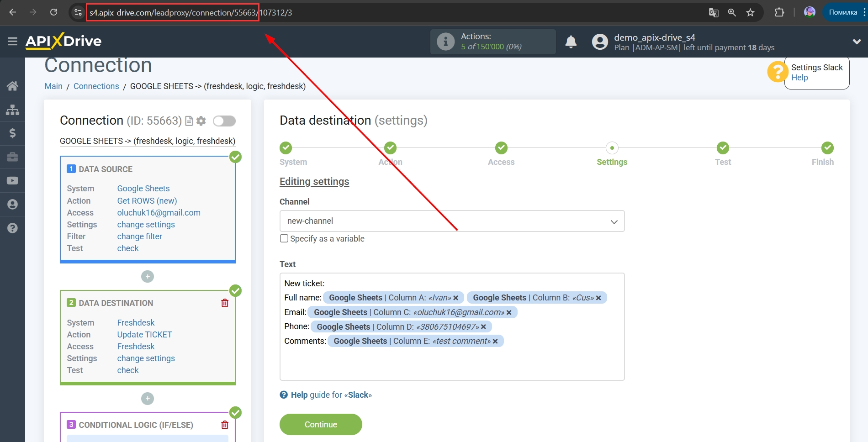Delete the Data Destination block
Viewport: 868px width, 442px height.
[225, 303]
